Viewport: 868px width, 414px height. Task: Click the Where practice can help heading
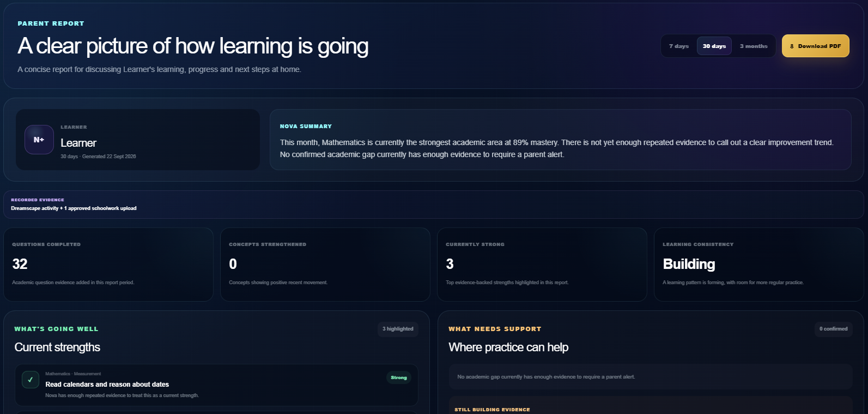(x=508, y=347)
